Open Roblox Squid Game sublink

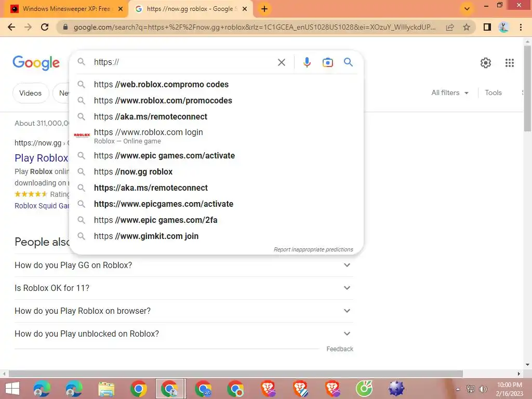tap(42, 206)
